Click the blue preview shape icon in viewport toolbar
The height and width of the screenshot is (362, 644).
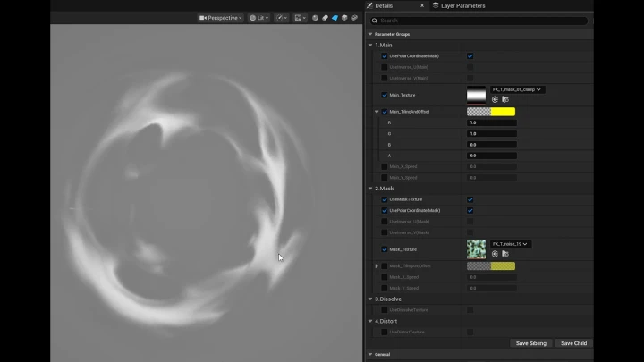335,18
